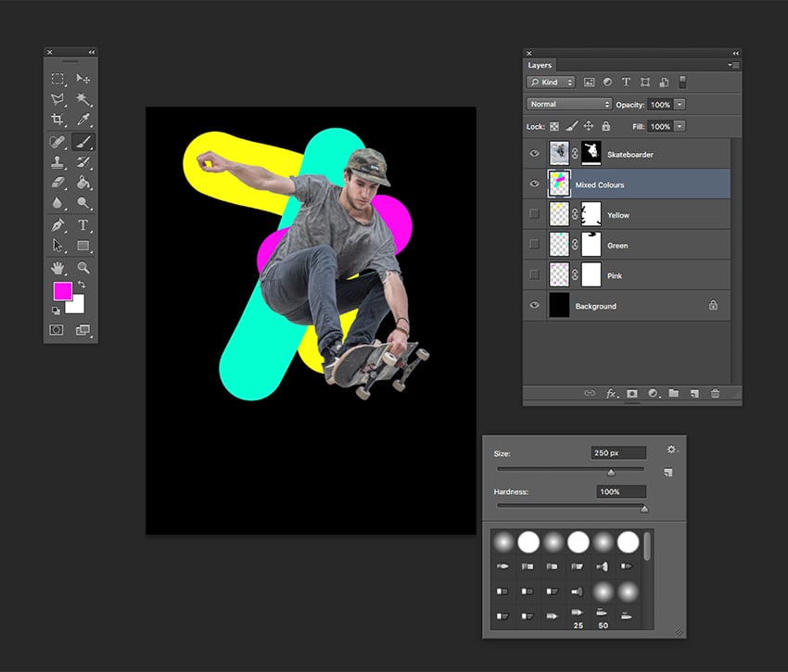This screenshot has height=672, width=788.
Task: Click the fx layer styles icon
Action: point(611,393)
